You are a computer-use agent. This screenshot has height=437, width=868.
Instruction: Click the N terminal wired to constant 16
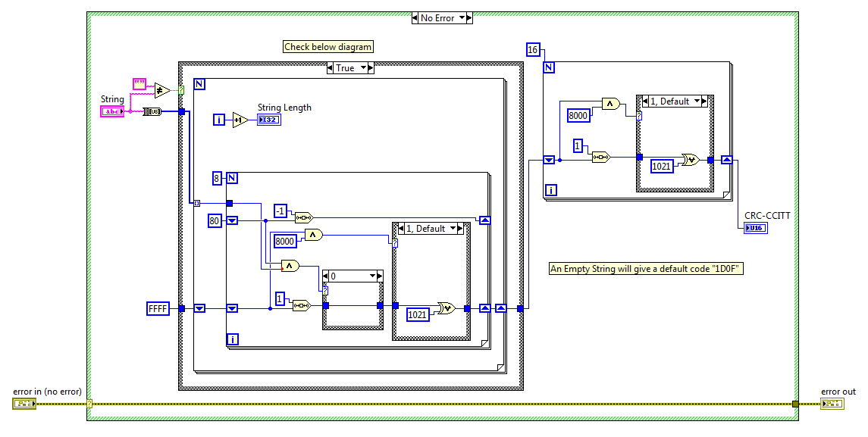click(549, 67)
